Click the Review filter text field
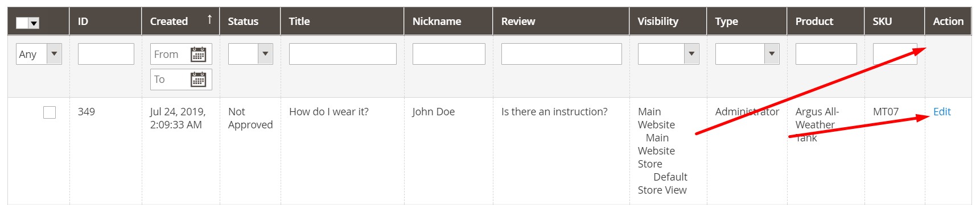Viewport: 980px width, 205px height. [x=562, y=54]
